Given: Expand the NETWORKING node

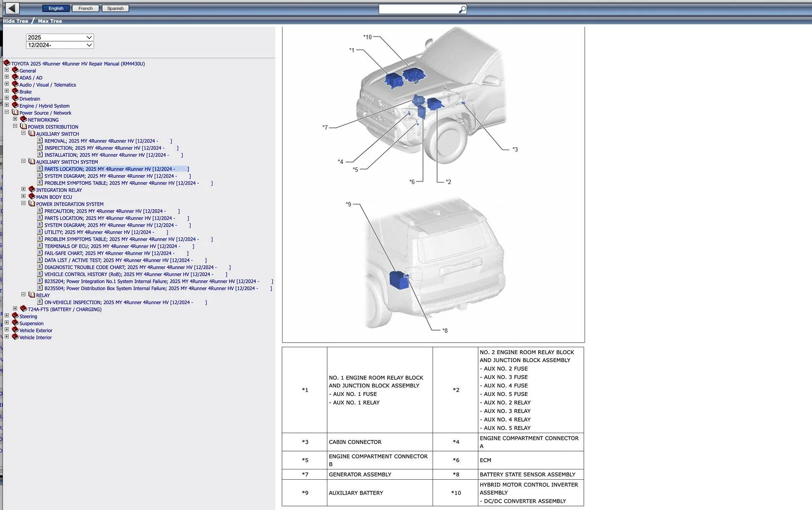Looking at the screenshot, I should click(x=15, y=119).
